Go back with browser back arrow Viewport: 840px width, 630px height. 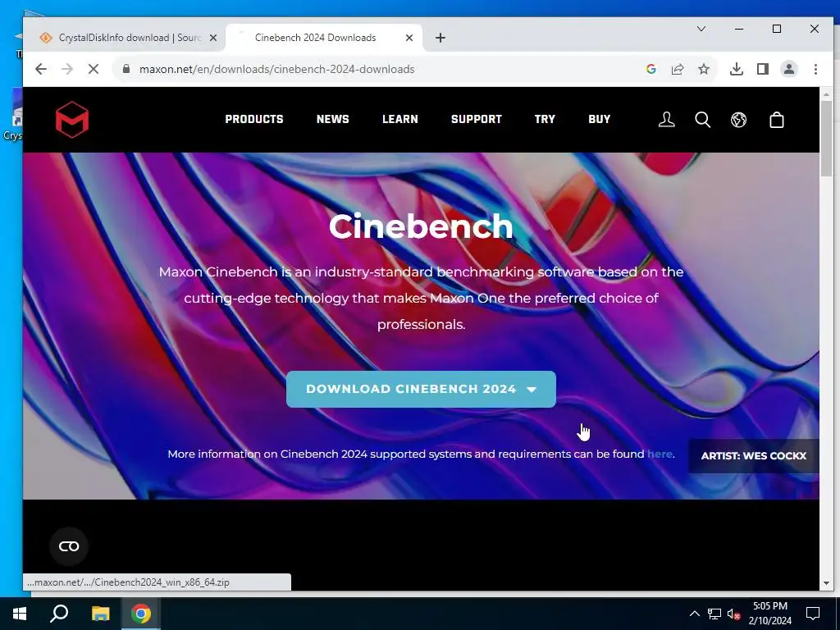pos(41,69)
